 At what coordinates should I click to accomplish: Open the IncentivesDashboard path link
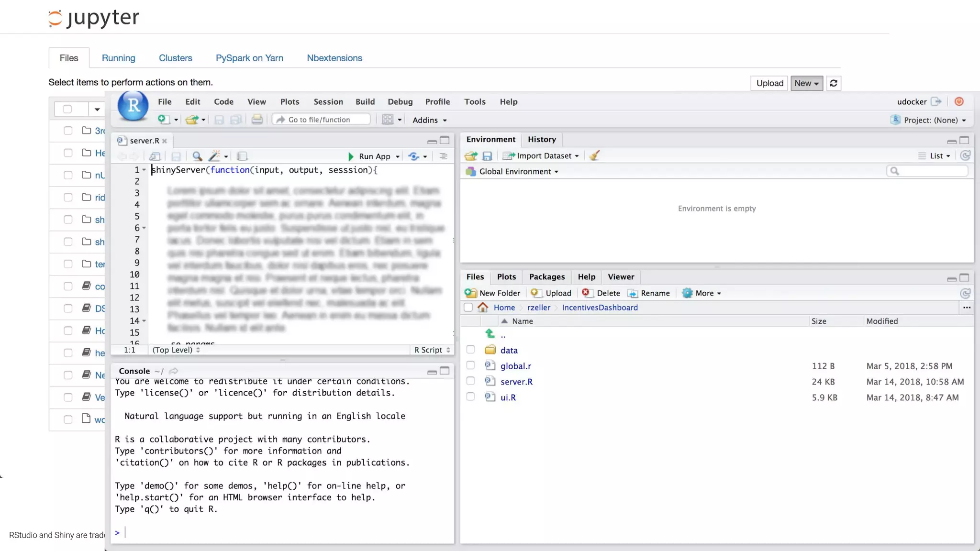[x=600, y=308]
